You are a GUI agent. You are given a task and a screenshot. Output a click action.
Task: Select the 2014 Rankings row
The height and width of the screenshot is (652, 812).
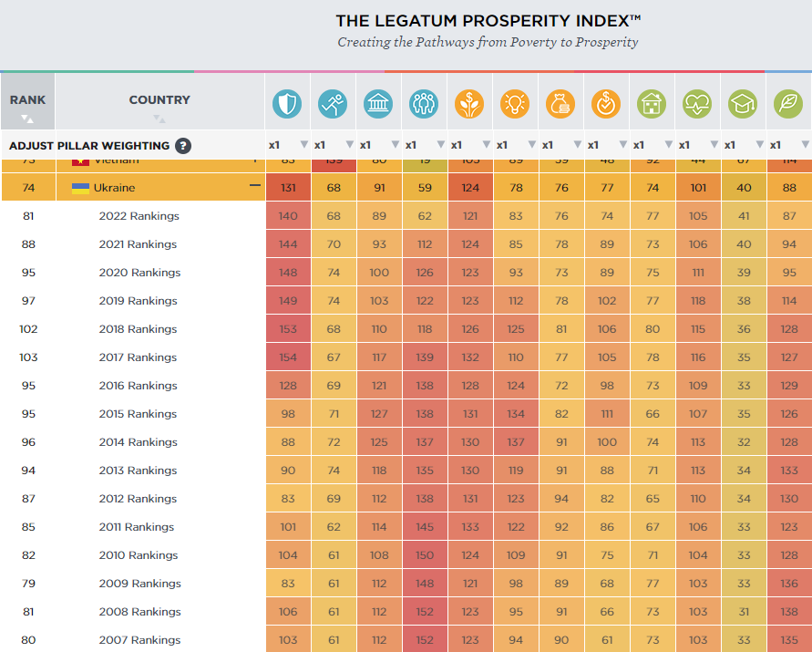134,441
